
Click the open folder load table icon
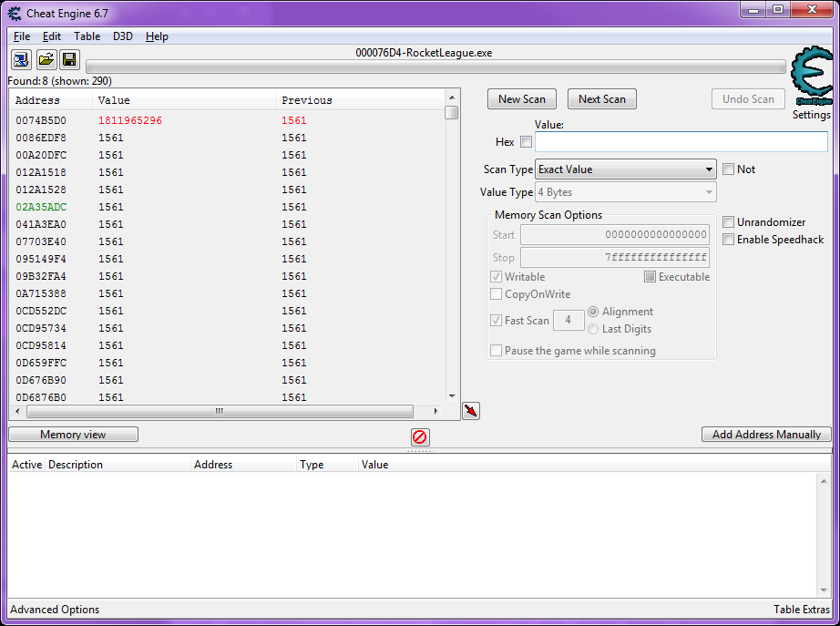point(46,59)
